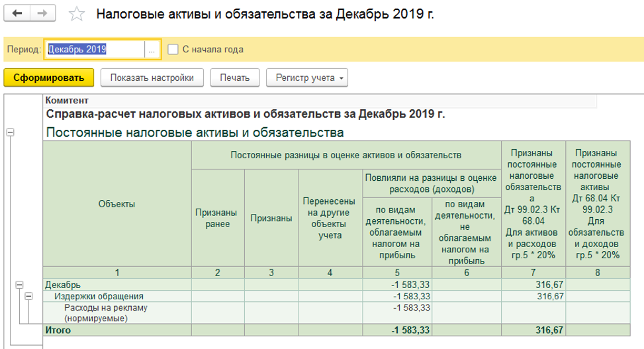Click the Печать button

(235, 77)
